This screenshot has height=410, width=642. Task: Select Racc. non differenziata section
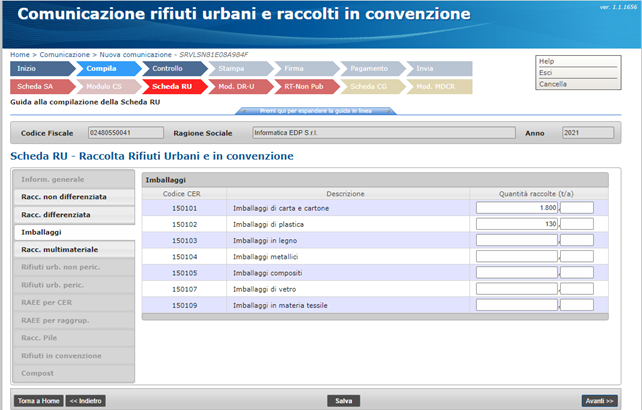click(x=64, y=197)
